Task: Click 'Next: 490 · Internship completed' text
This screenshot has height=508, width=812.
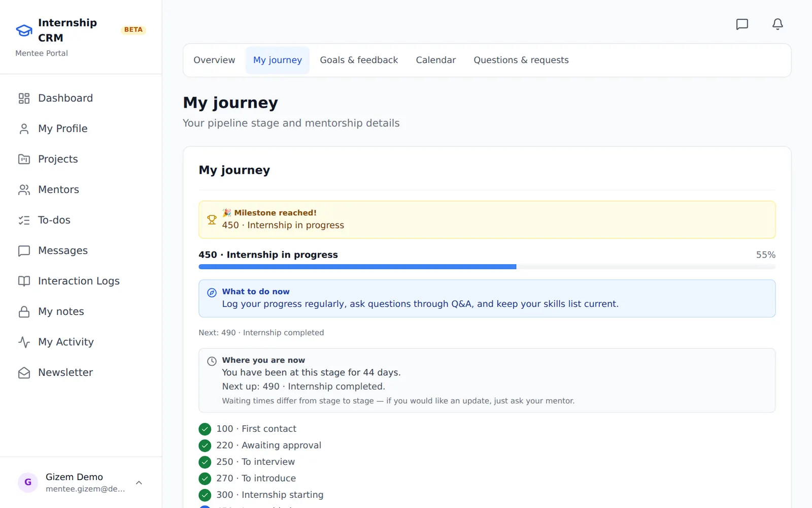Action: (x=261, y=333)
